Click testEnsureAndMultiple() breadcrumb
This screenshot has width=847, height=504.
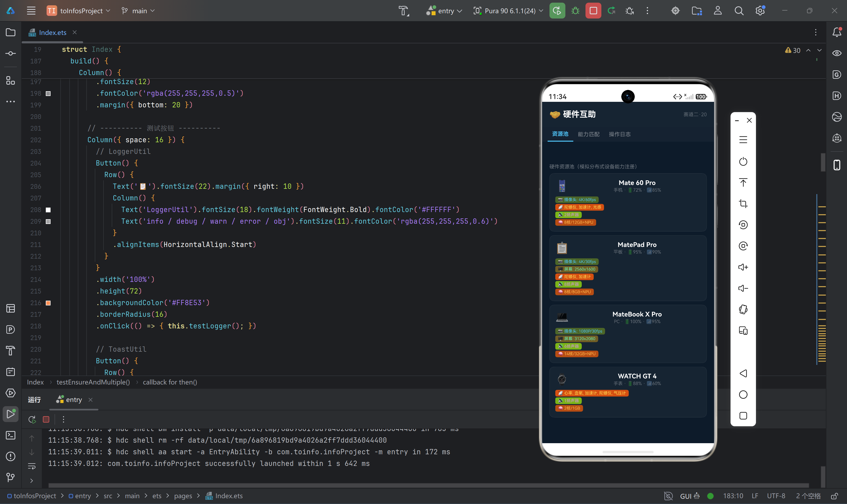click(x=93, y=382)
